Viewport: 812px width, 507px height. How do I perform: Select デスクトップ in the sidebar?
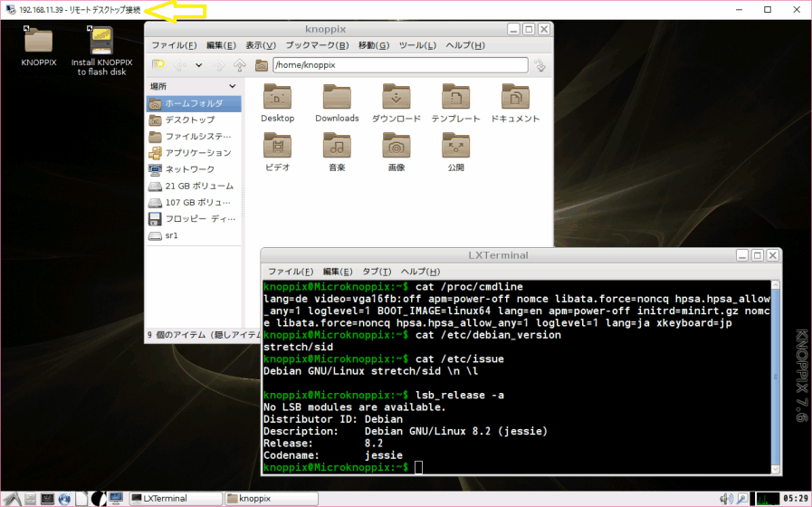click(194, 120)
